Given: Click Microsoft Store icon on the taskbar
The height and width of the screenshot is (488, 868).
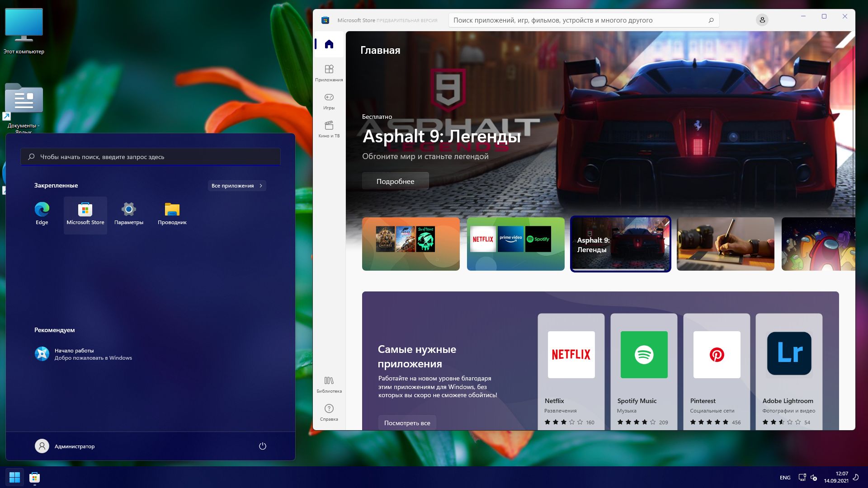Looking at the screenshot, I should click(x=34, y=477).
